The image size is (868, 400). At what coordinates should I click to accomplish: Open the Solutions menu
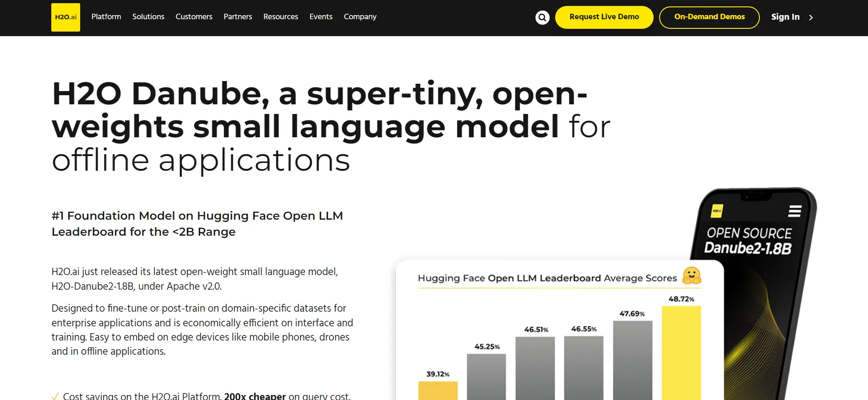click(148, 16)
